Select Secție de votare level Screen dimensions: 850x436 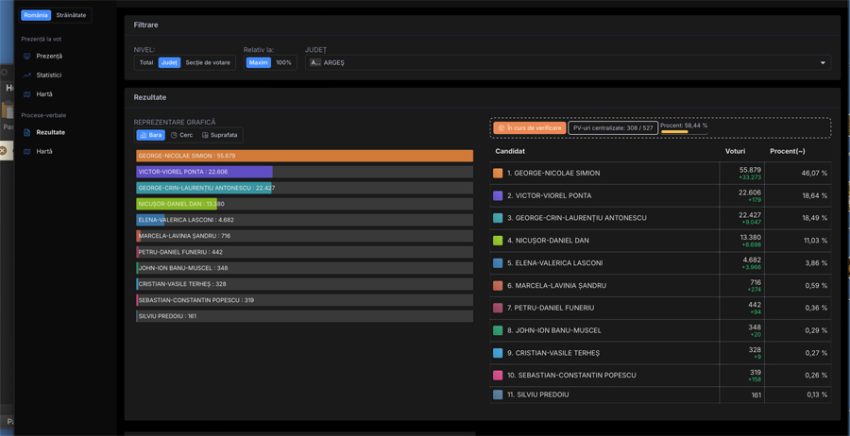207,62
